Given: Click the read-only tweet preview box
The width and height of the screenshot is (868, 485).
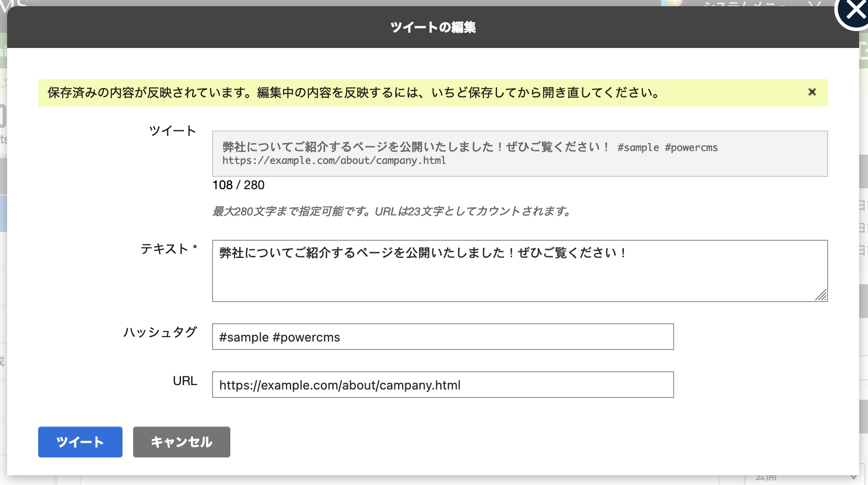Looking at the screenshot, I should coord(520,154).
